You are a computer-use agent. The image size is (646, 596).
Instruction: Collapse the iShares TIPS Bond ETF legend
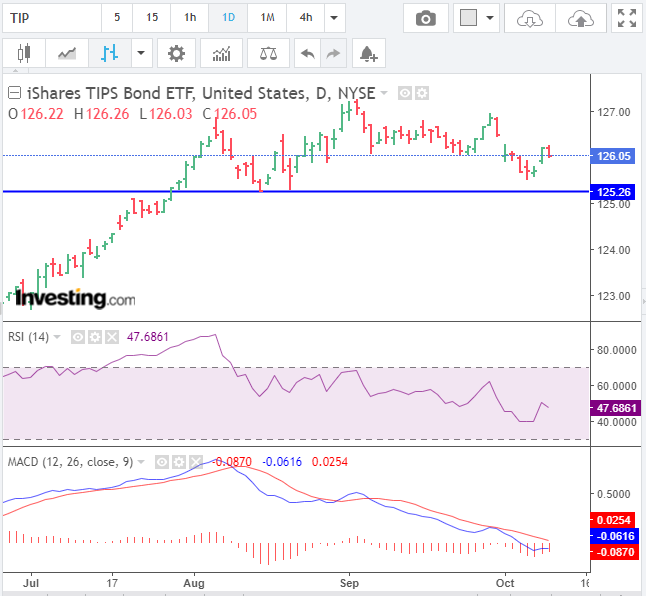[x=14, y=93]
